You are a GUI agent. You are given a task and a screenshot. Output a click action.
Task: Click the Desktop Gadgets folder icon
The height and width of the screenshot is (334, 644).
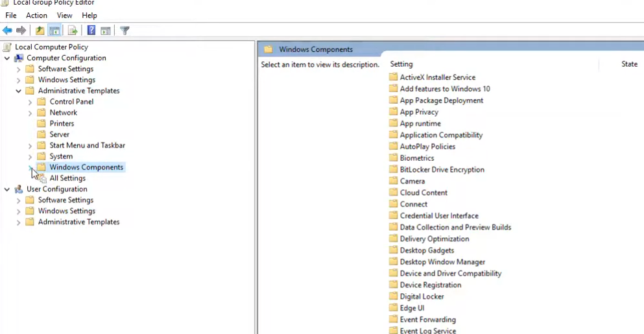(x=394, y=250)
